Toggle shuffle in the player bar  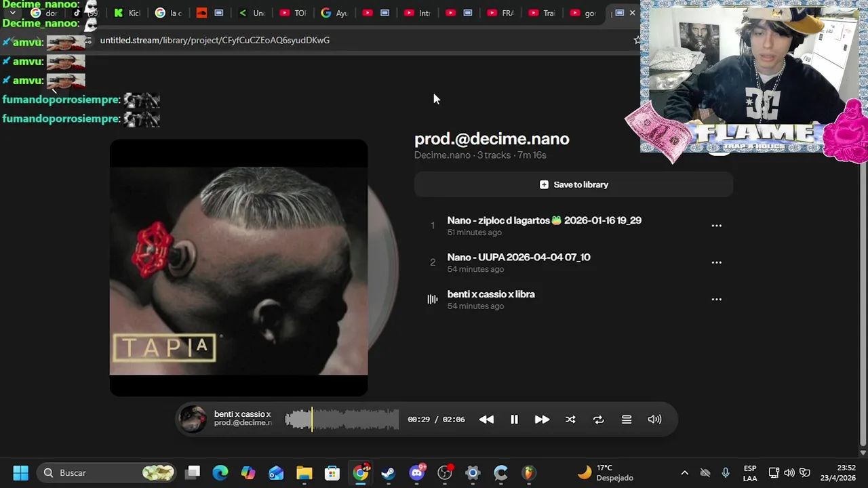click(570, 420)
